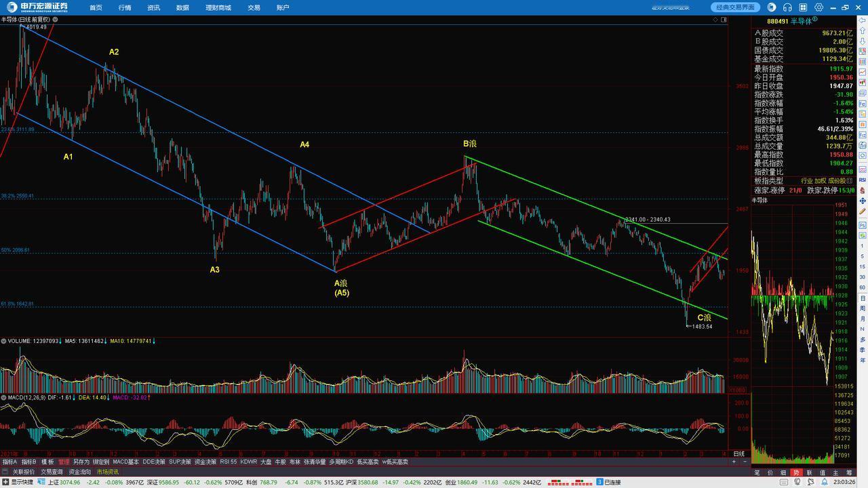
Task: Click the 显示快捷 label in status bar
Action: 22,483
